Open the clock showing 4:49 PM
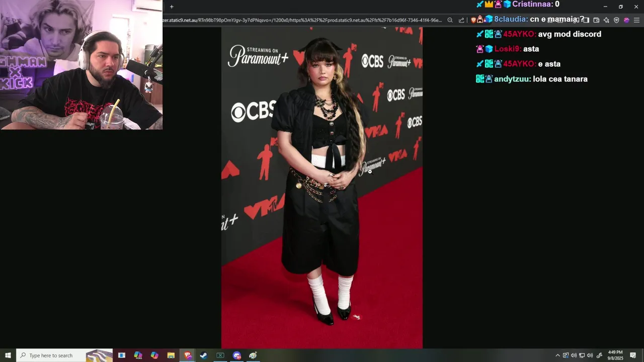This screenshot has height=362, width=644. [x=615, y=355]
